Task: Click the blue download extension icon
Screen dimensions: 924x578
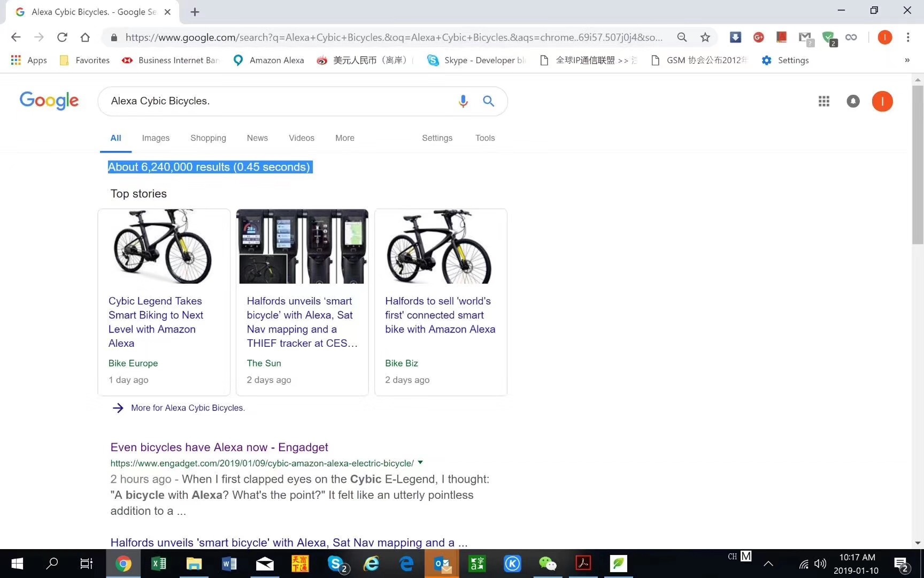Action: [735, 37]
